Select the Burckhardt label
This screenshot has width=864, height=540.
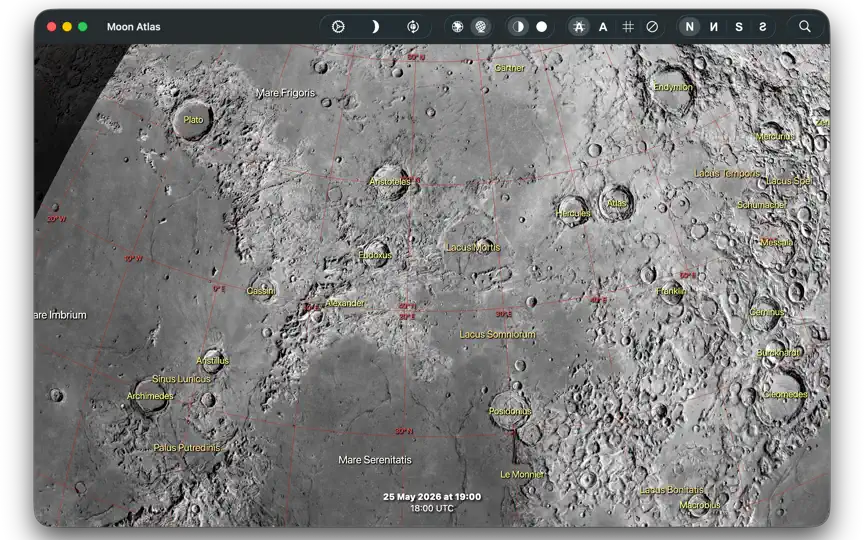pos(779,353)
